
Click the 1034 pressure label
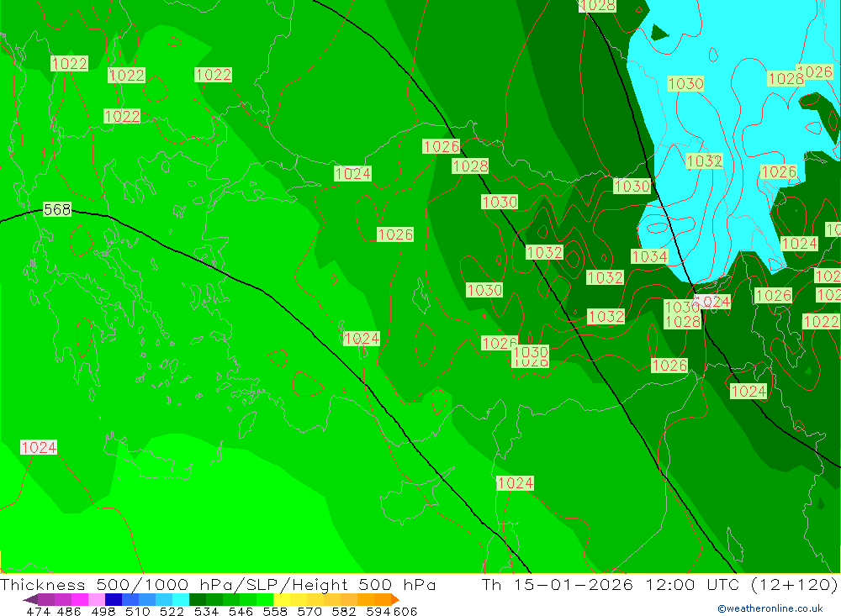(x=649, y=257)
